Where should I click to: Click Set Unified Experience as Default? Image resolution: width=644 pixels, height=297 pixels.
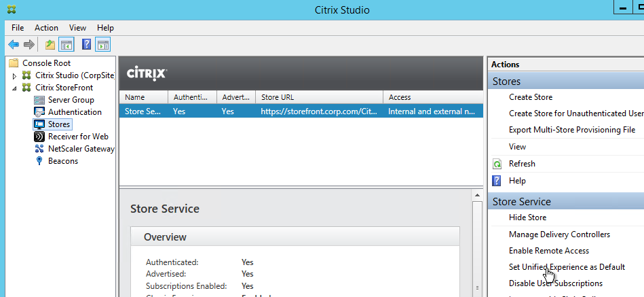(567, 267)
